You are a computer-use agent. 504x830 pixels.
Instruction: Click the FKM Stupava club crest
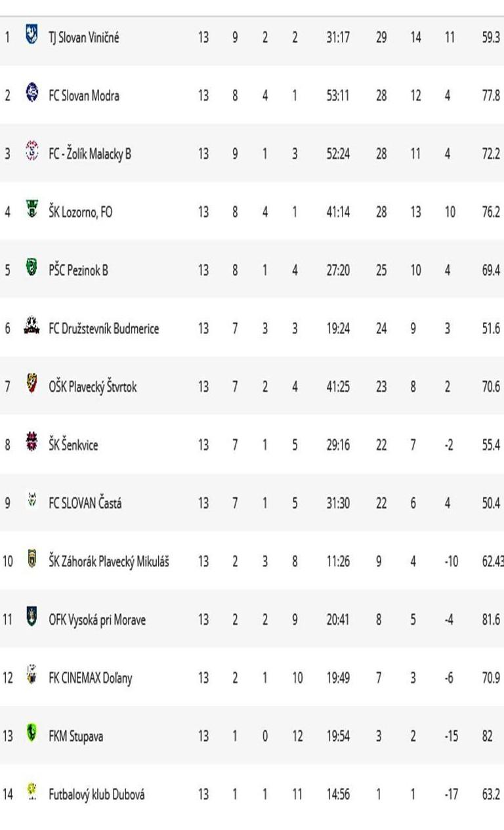point(31,733)
